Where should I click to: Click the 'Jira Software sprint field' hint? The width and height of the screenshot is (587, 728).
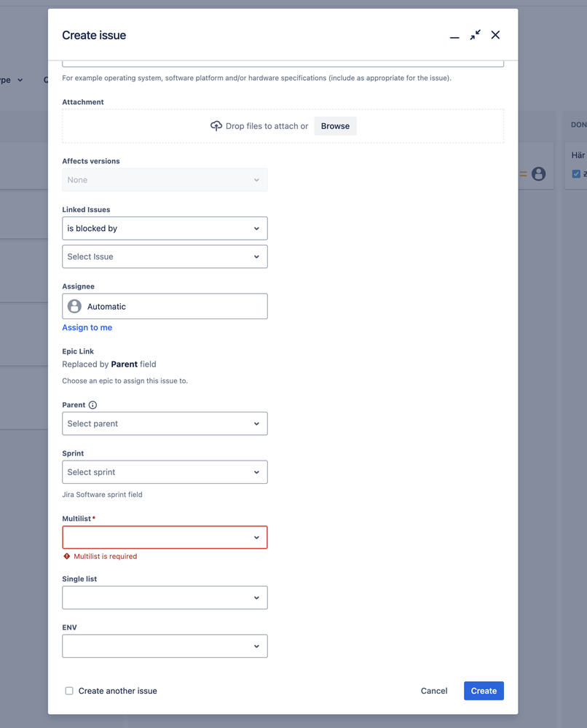(102, 495)
